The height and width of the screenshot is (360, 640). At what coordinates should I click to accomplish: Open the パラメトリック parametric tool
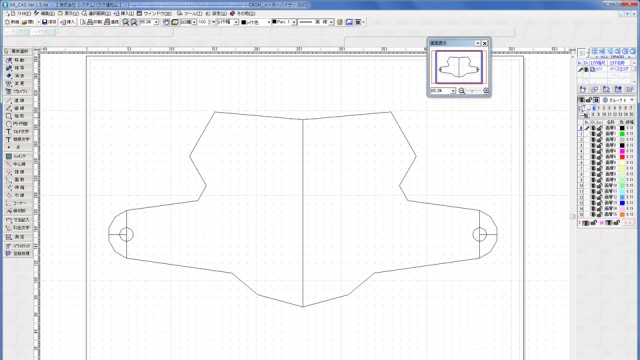pyautogui.click(x=18, y=246)
